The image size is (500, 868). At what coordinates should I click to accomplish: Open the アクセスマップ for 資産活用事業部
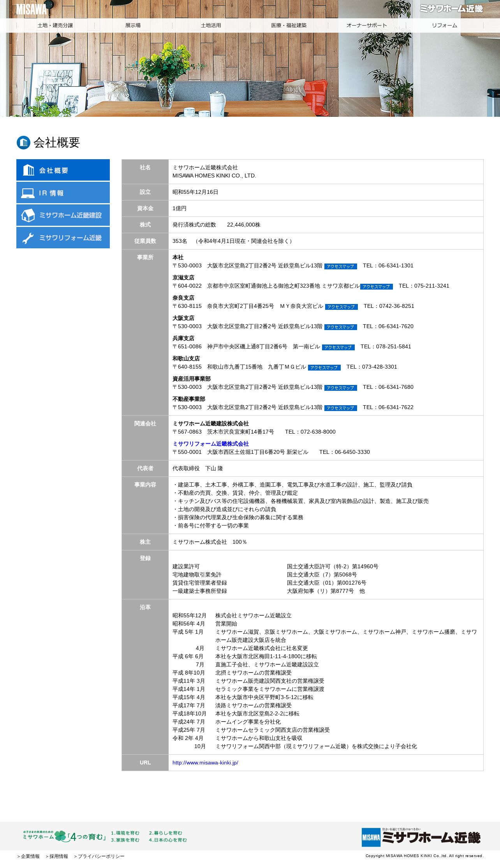click(341, 388)
